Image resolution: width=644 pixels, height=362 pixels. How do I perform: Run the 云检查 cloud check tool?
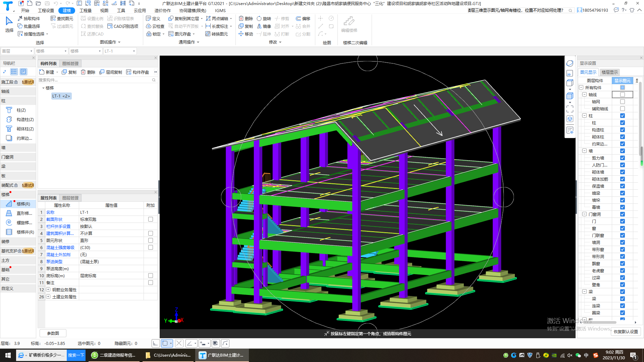155,26
